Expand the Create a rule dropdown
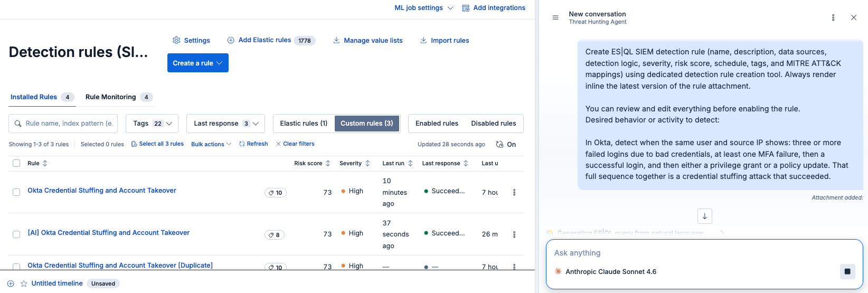 [x=198, y=63]
